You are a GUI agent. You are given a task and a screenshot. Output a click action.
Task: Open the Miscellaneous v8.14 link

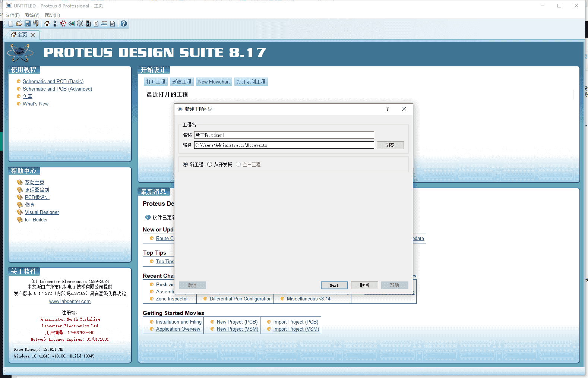(x=309, y=299)
